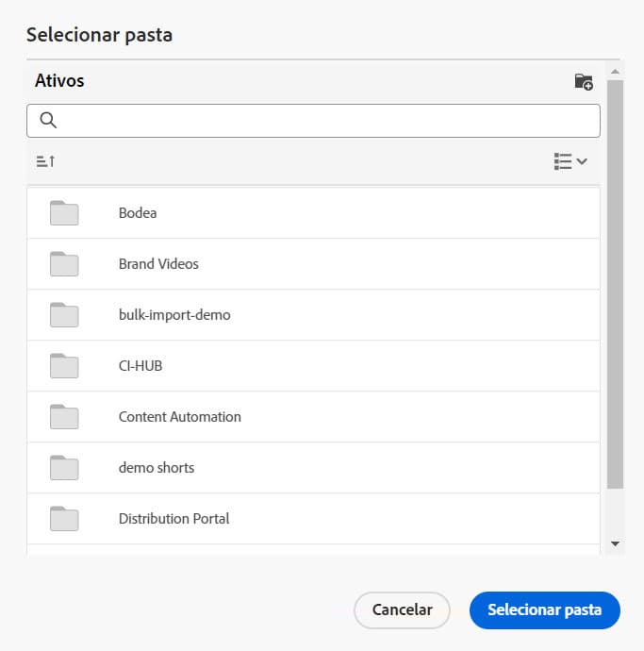Click the sort order icon
Image resolution: width=644 pixels, height=651 pixels.
click(45, 161)
